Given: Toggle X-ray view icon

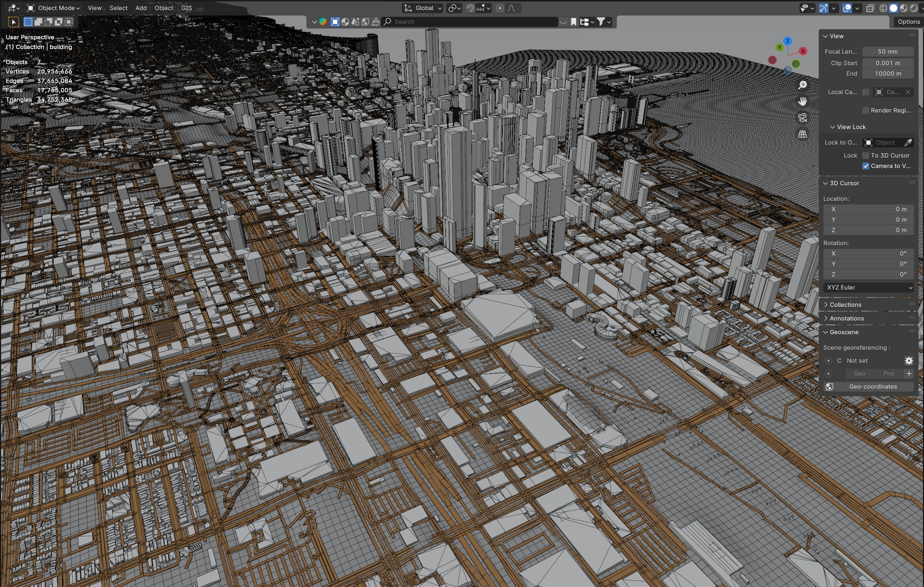Looking at the screenshot, I should 870,8.
